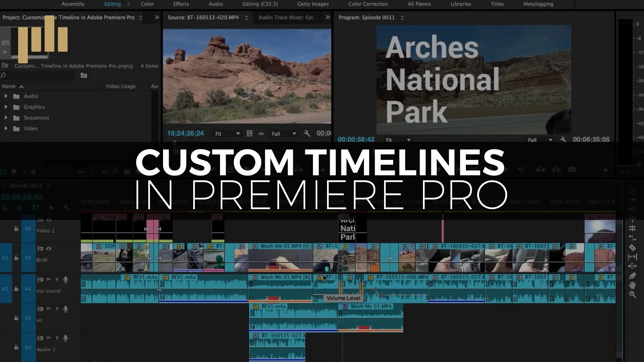
Task: Expand the Graphics bin
Action: pyautogui.click(x=6, y=107)
